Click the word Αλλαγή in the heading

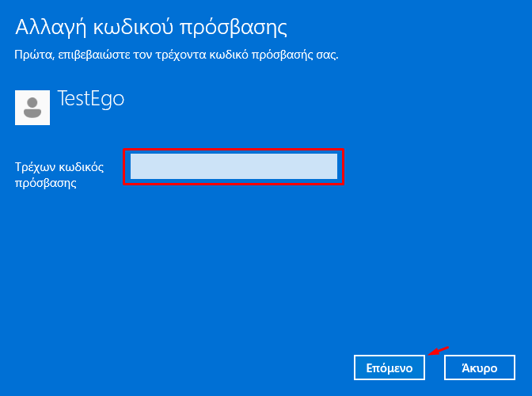[x=51, y=28]
